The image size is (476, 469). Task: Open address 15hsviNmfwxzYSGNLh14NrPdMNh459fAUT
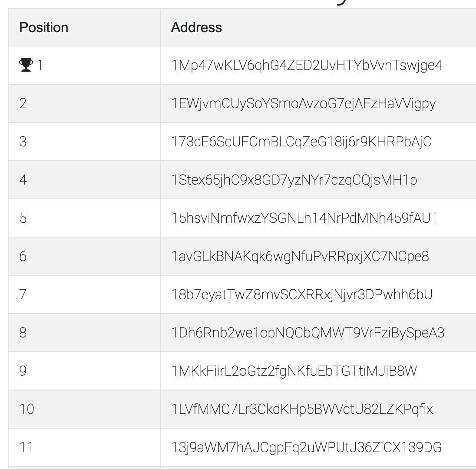point(305,218)
